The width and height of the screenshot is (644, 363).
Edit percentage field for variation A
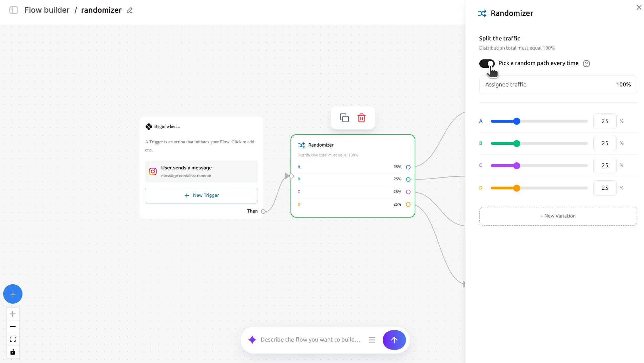(605, 121)
